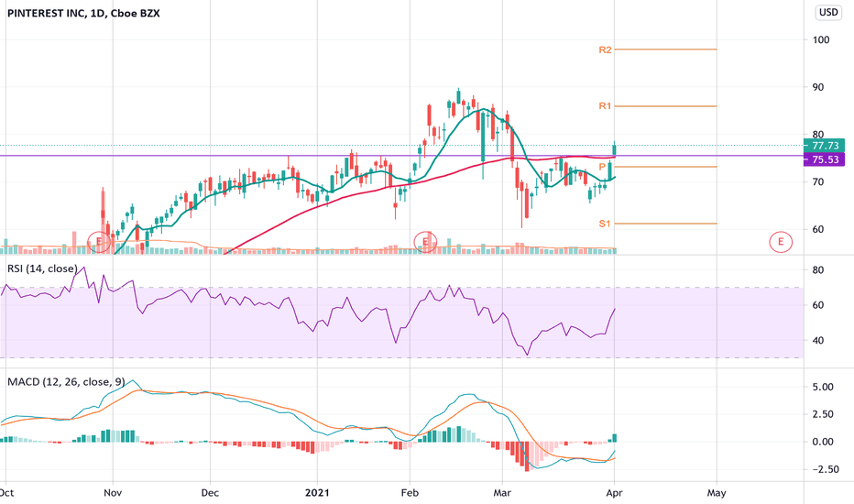Select the R2 pivot resistance label

coord(605,49)
